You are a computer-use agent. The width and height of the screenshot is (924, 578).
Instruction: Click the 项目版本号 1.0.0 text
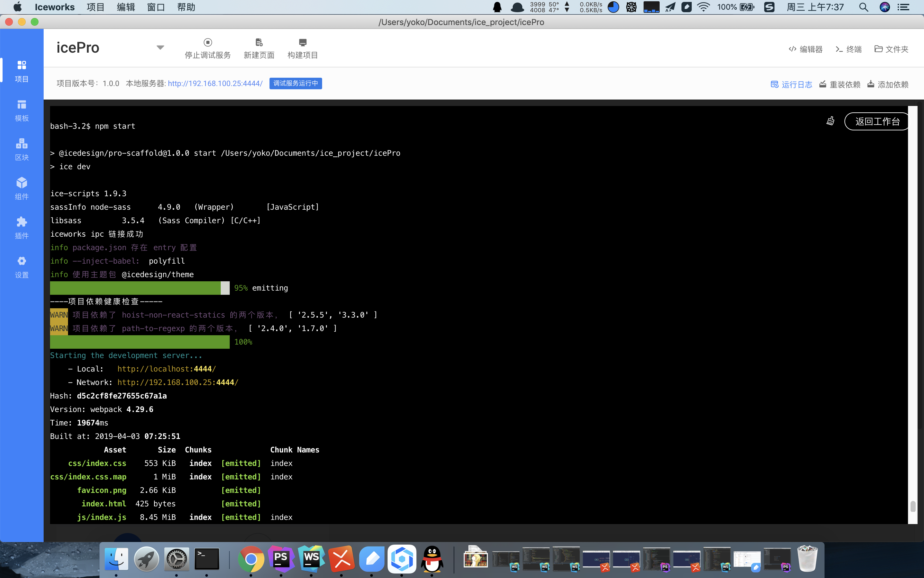tap(88, 83)
